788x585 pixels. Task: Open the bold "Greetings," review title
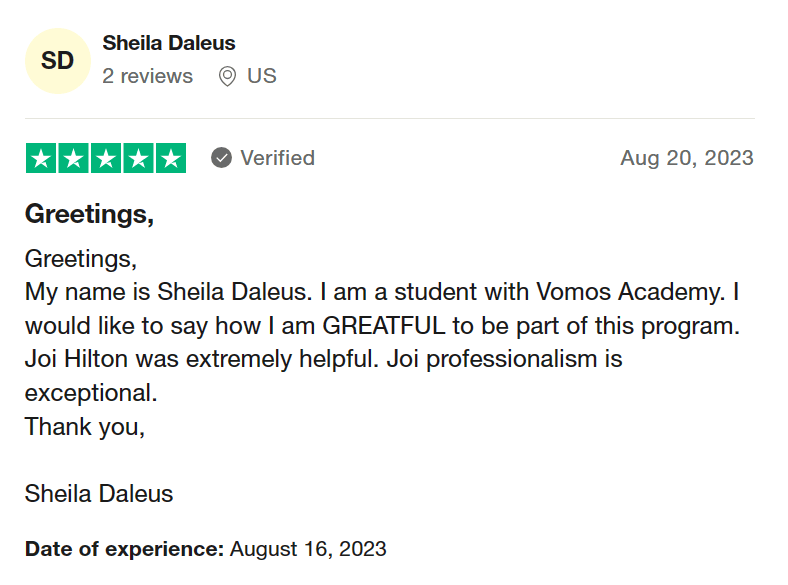[x=89, y=214]
